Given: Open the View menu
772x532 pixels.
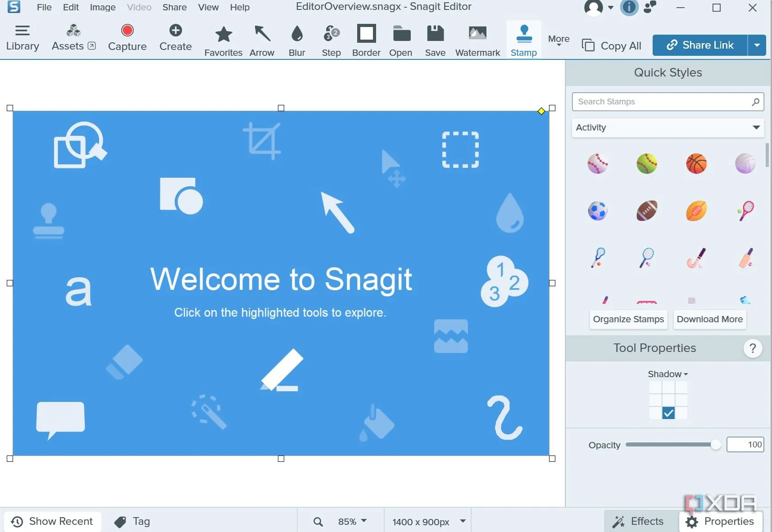Looking at the screenshot, I should (208, 7).
